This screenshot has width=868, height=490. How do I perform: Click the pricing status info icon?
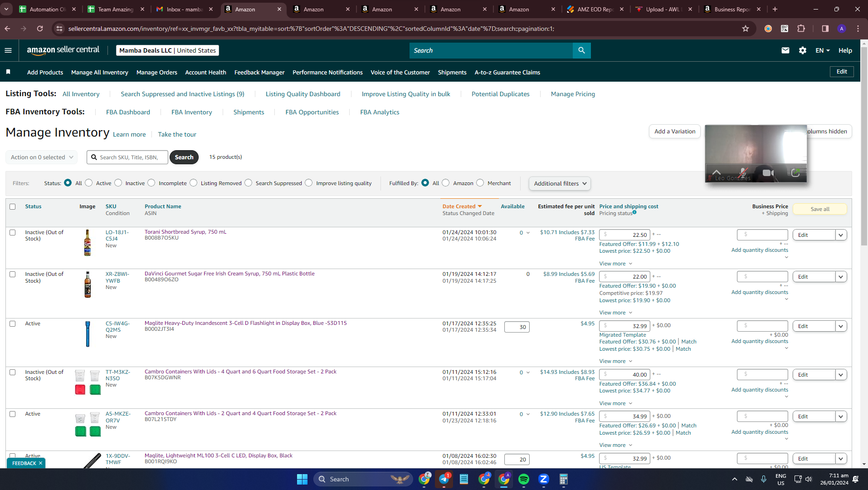click(x=634, y=212)
